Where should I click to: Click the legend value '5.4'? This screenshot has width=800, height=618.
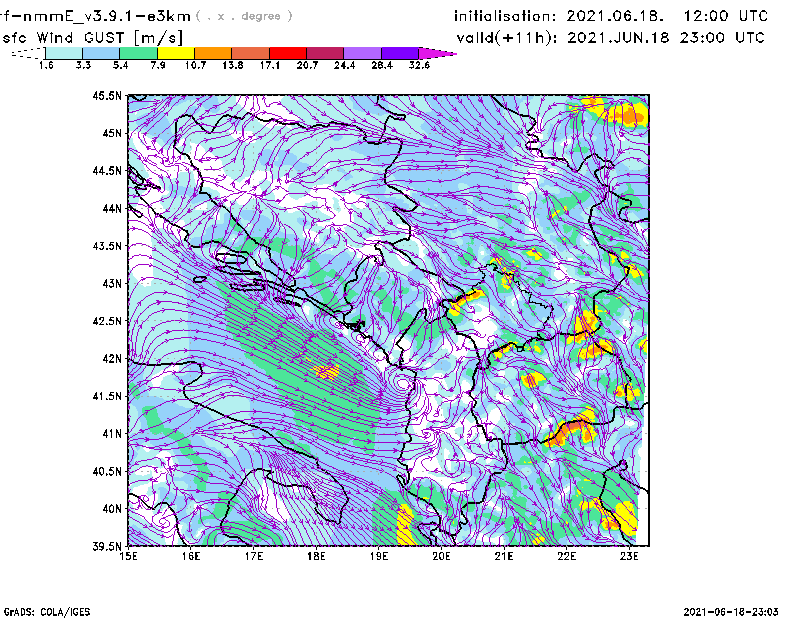tap(120, 65)
